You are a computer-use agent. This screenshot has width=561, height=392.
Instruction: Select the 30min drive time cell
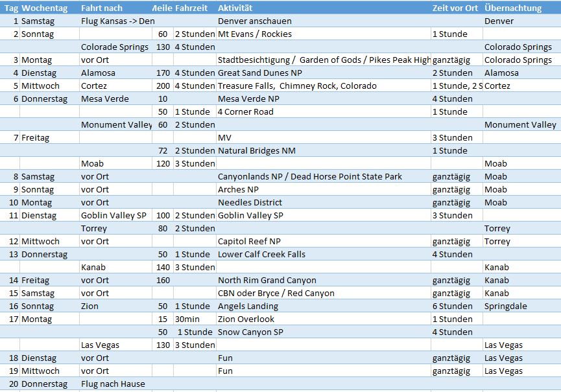[189, 319]
